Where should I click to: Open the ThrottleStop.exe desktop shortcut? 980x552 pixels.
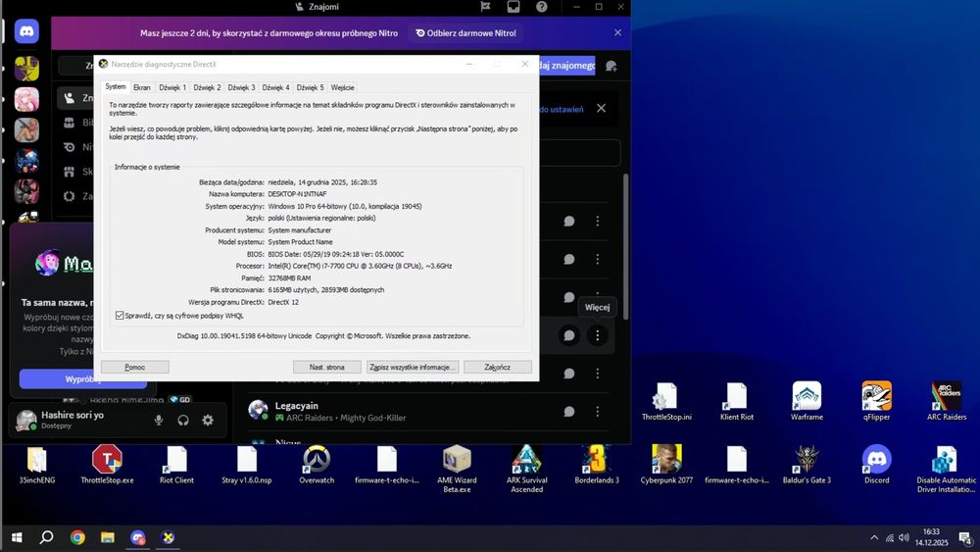(107, 465)
